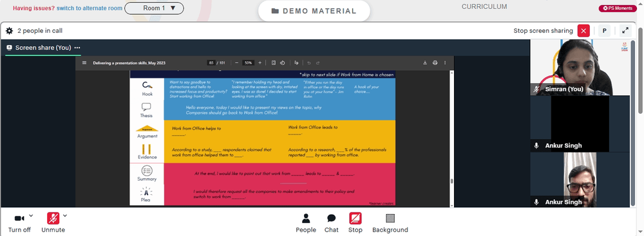This screenshot has height=236, width=644.
Task: Open the PDF viewer hamburger menu
Action: tap(84, 63)
